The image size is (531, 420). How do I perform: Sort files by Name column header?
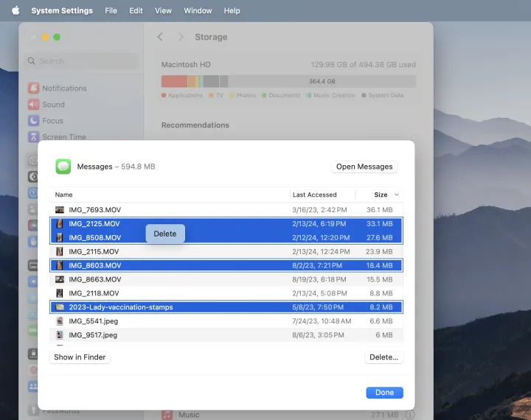click(64, 195)
